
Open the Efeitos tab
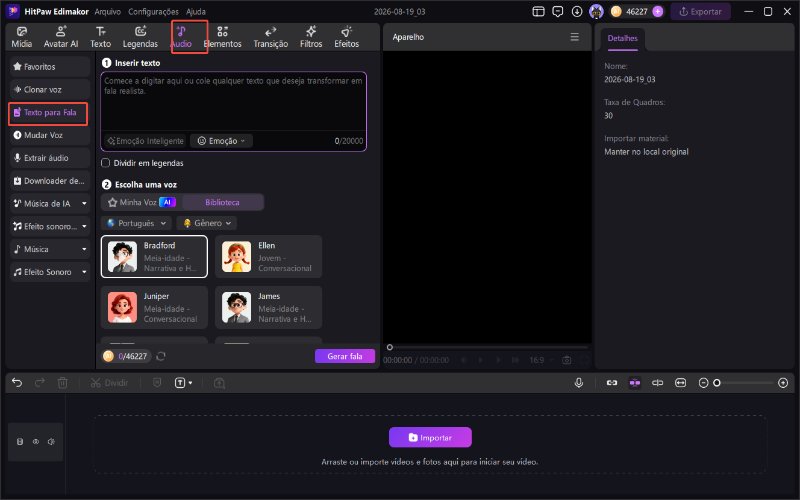(346, 37)
